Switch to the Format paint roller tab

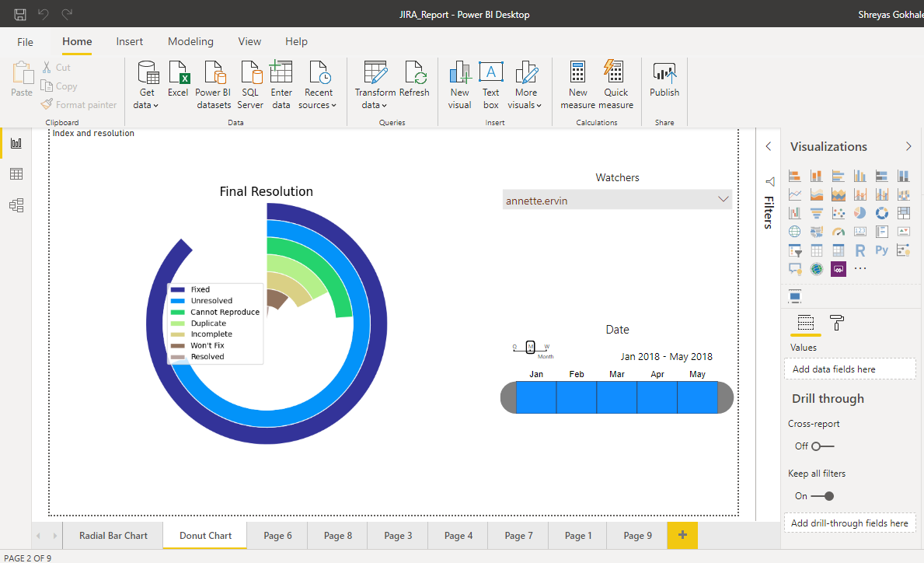837,323
